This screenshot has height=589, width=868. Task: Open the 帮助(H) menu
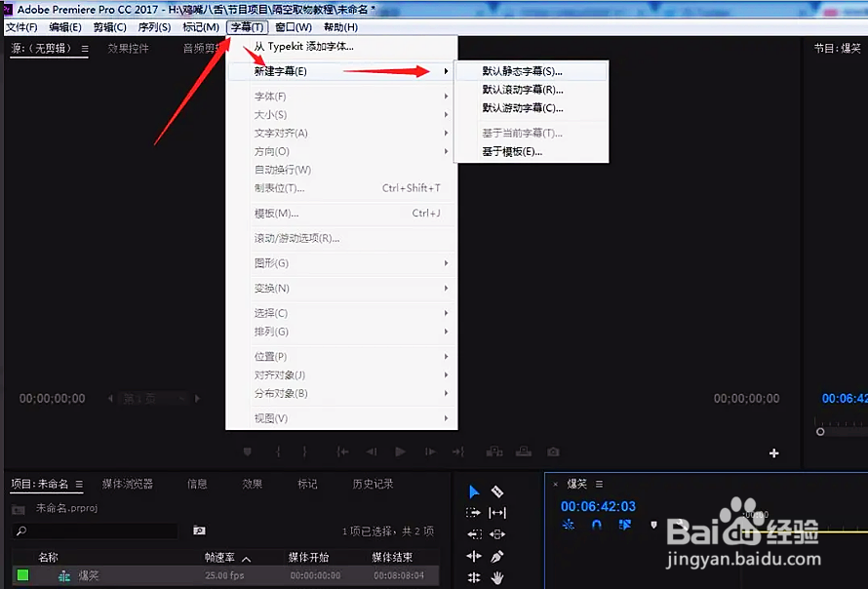340,27
